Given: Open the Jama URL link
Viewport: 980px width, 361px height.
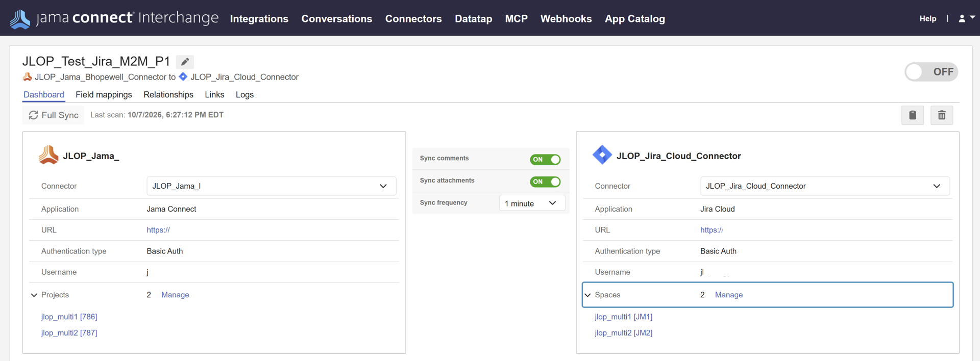Looking at the screenshot, I should [x=158, y=230].
